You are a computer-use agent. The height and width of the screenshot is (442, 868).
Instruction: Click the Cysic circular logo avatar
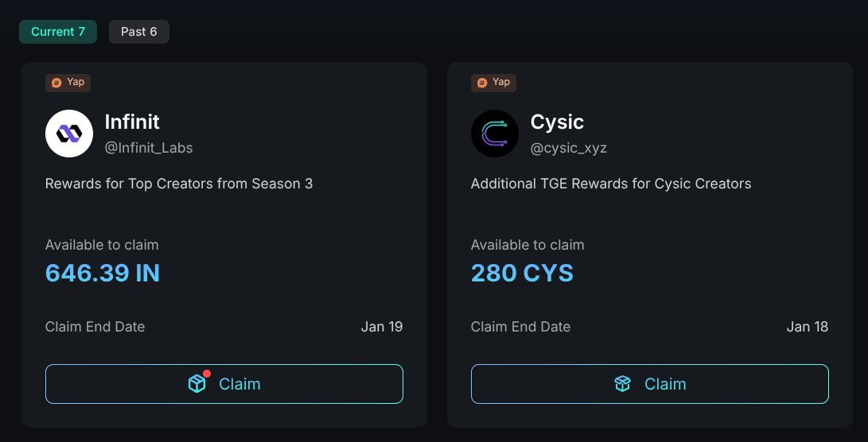pyautogui.click(x=495, y=134)
